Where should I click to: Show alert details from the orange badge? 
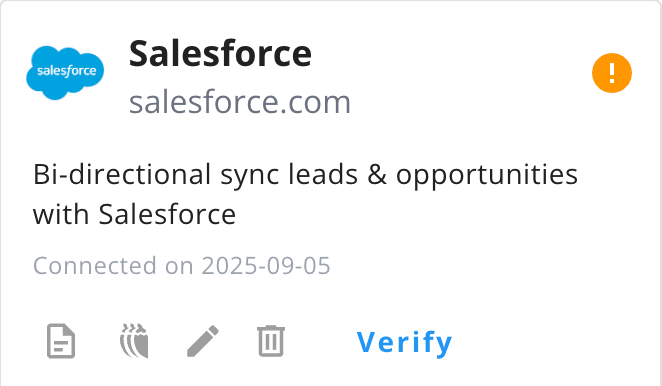(x=612, y=73)
